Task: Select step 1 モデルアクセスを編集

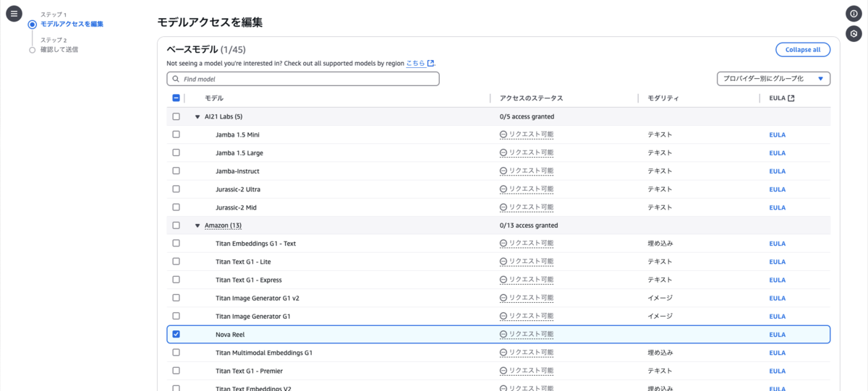Action: 72,24
